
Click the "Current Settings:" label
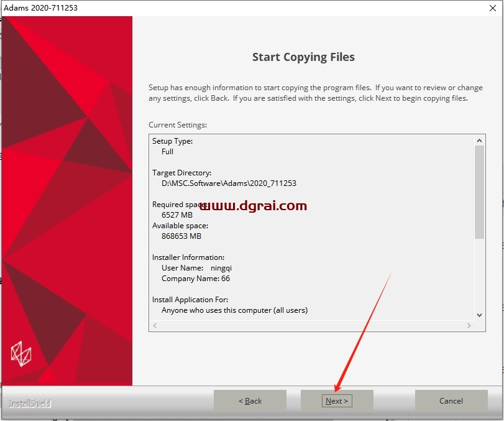click(178, 125)
